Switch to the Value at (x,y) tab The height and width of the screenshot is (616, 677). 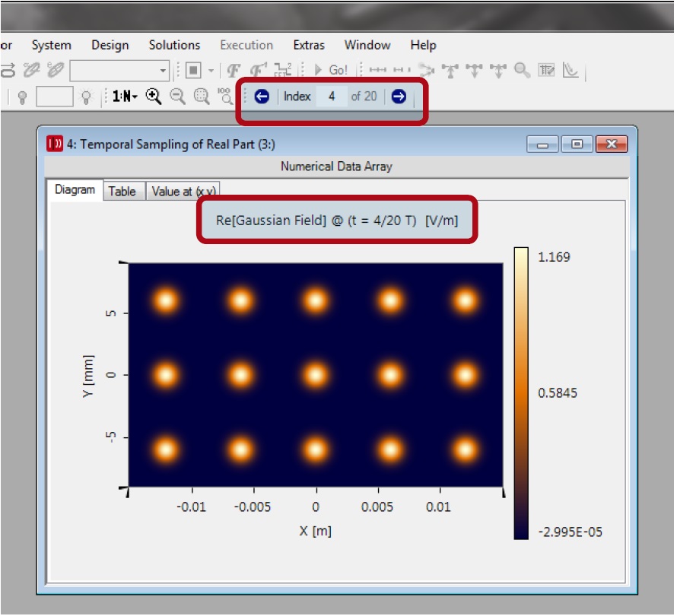pos(183,191)
